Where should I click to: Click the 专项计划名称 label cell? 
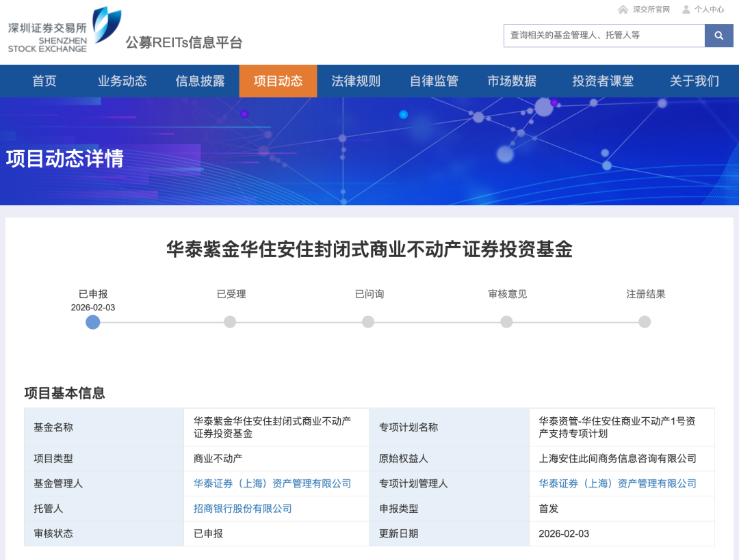point(449,427)
